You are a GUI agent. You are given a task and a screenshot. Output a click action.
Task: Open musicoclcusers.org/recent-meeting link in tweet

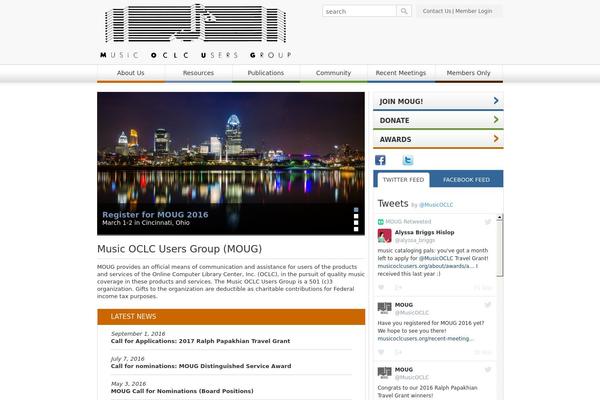click(x=426, y=339)
